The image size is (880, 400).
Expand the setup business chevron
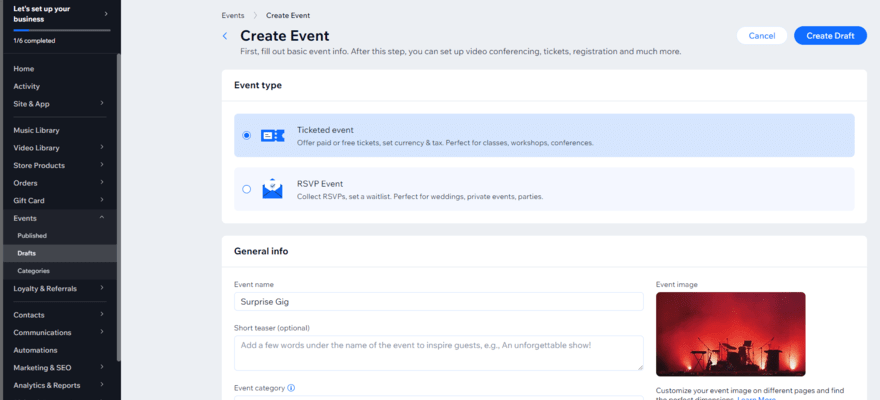pyautogui.click(x=106, y=13)
